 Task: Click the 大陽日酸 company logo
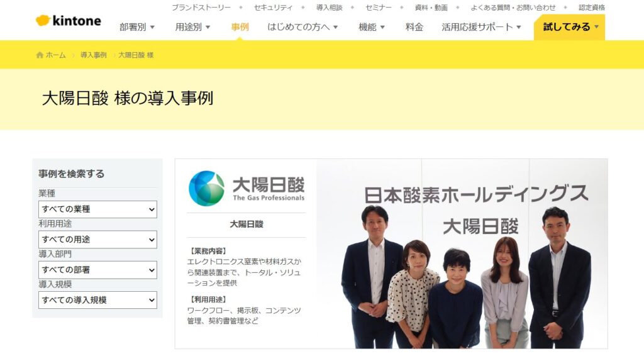[247, 188]
